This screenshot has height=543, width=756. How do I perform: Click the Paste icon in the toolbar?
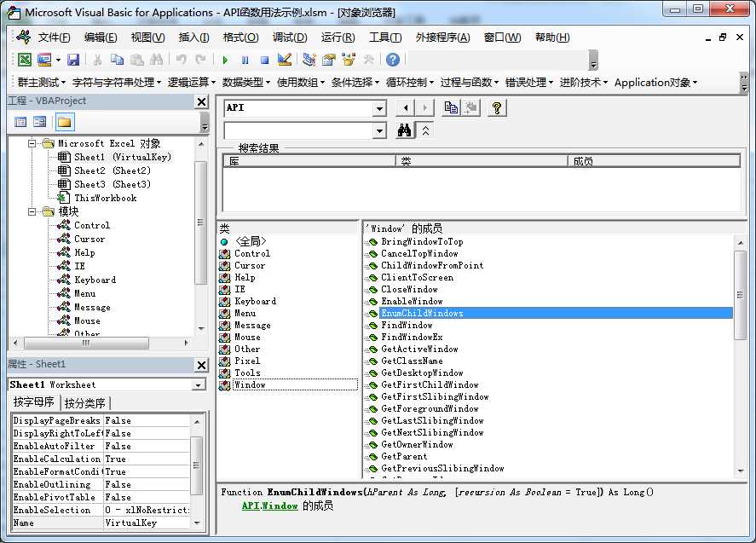tap(137, 60)
